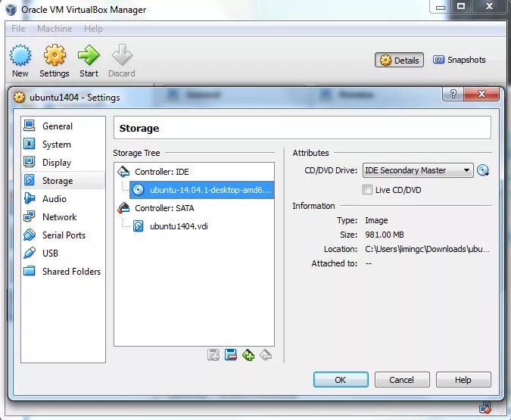
Task: Click the Network adapters icon
Action: point(30,216)
